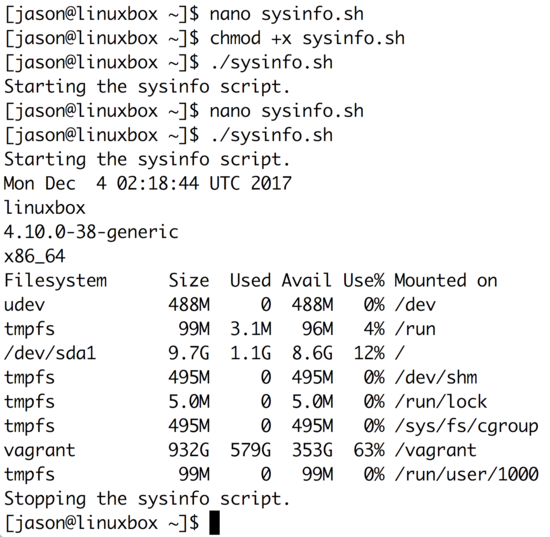Click the '/dev/shm' mount path
This screenshot has width=550, height=537.
[436, 378]
